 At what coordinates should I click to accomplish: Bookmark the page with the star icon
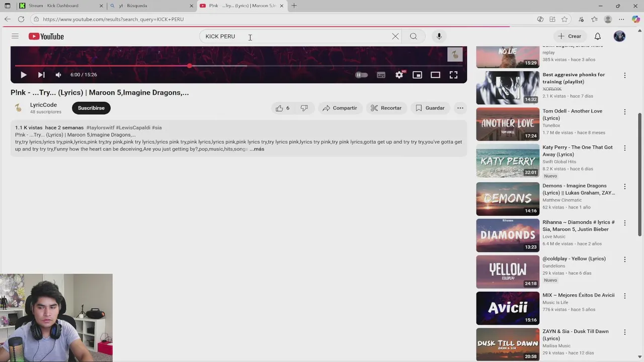pos(565,19)
